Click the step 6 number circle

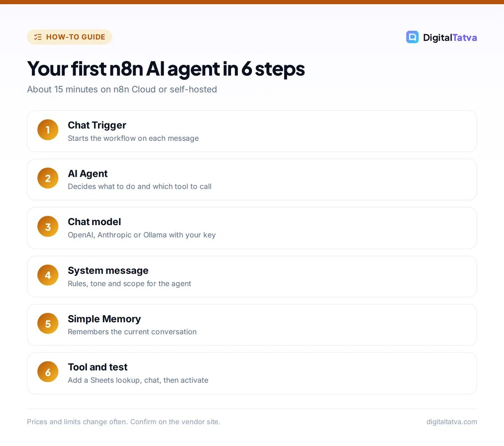[48, 372]
